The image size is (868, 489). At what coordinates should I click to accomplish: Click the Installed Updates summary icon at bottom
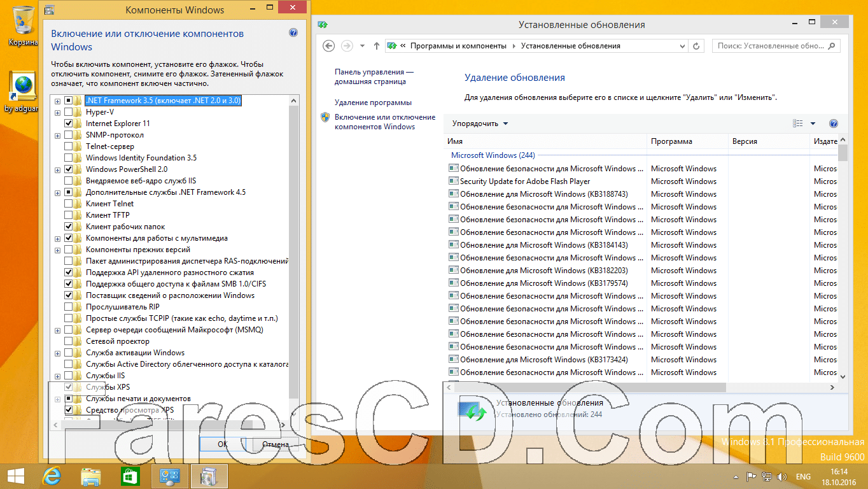[473, 409]
